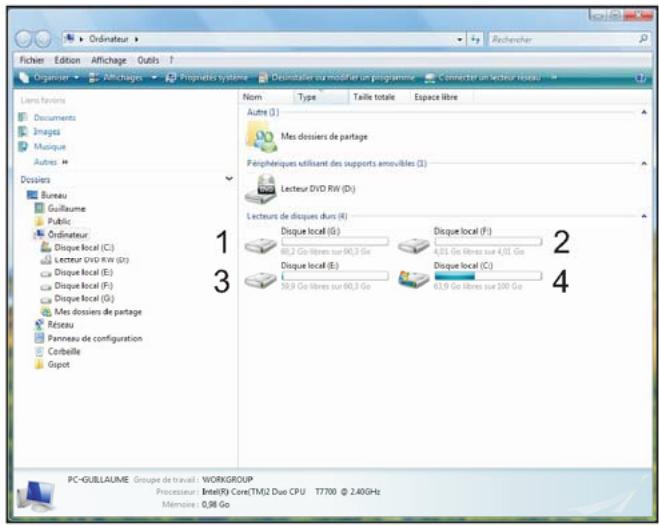This screenshot has height=526, width=659.
Task: Sort by the Nom column header
Action: tap(266, 97)
